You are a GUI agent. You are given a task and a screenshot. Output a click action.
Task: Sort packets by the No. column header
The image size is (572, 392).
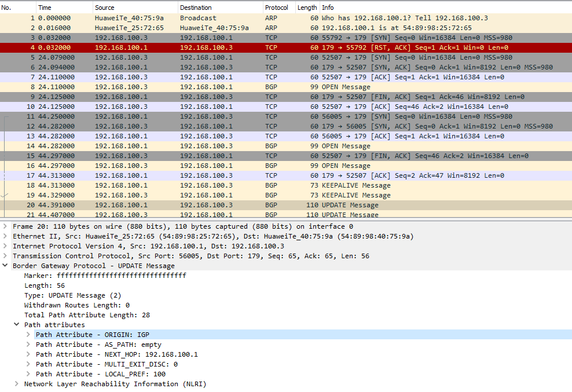click(18, 8)
